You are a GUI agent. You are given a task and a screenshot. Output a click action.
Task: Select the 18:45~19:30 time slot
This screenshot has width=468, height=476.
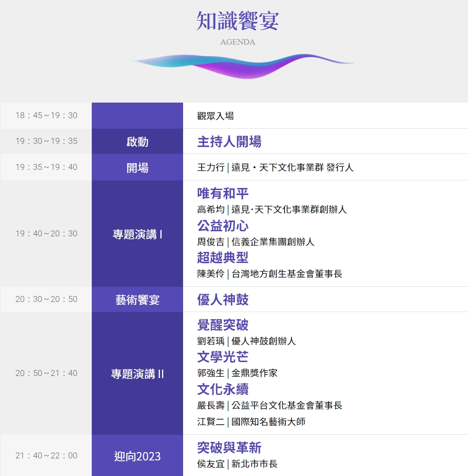coord(46,116)
